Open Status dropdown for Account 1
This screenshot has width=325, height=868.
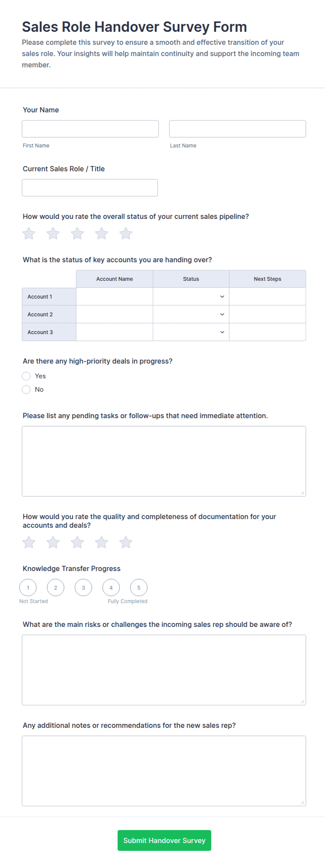[191, 297]
